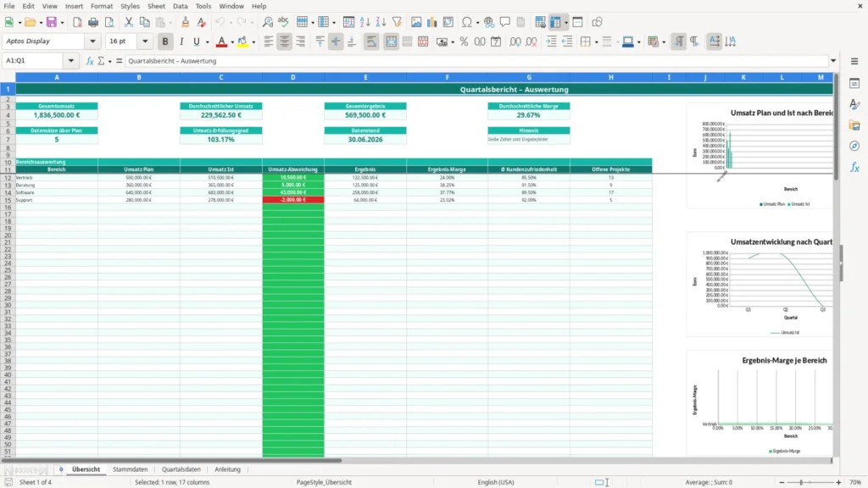The height and width of the screenshot is (488, 868).
Task: Click column D header
Action: tap(292, 77)
